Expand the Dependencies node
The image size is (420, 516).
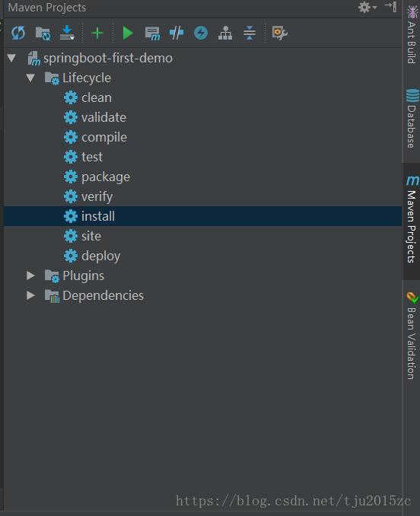click(30, 295)
